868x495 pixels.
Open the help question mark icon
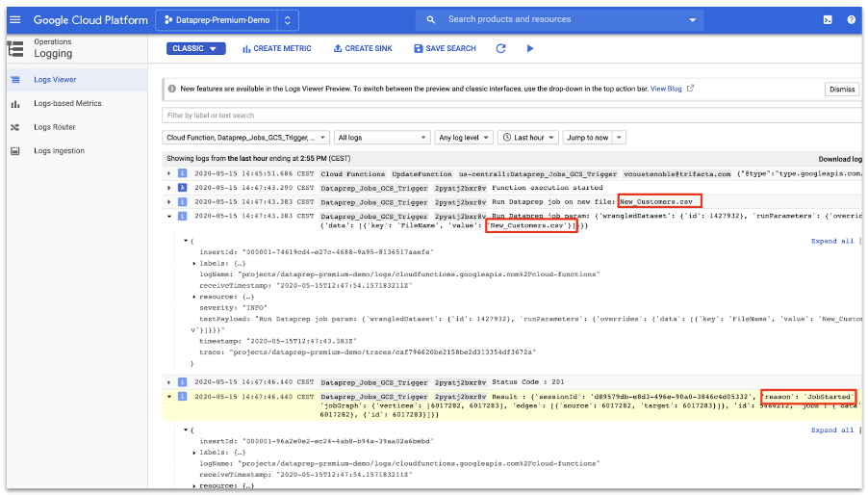(x=852, y=20)
